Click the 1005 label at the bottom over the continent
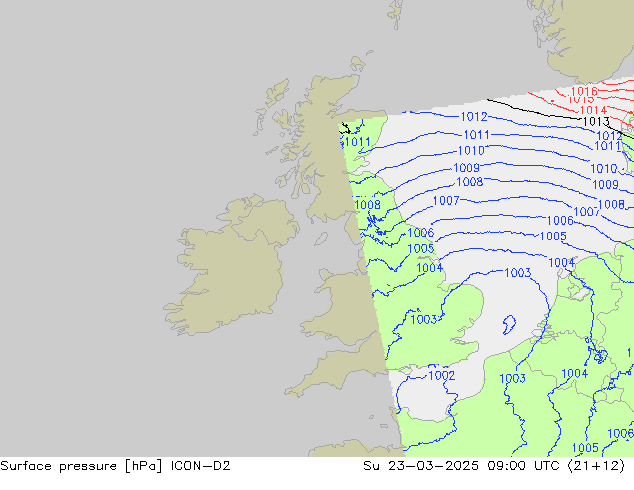 [x=585, y=448]
